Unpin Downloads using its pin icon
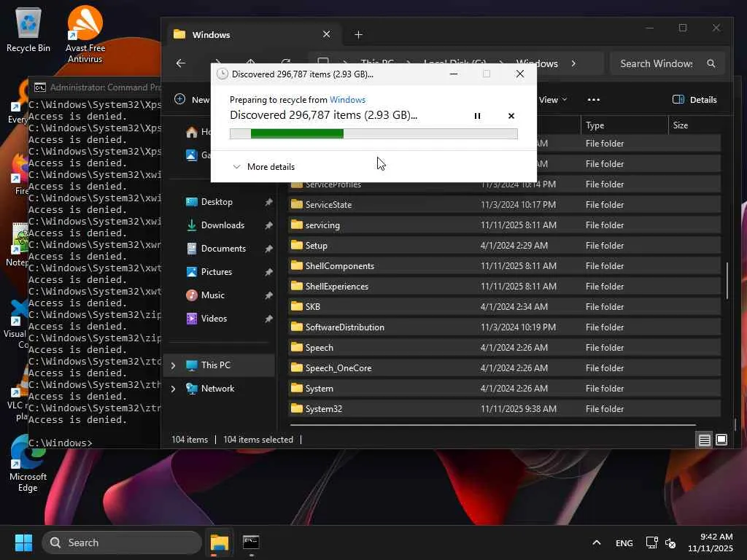Screen dimensions: 747x560 [x=268, y=225]
